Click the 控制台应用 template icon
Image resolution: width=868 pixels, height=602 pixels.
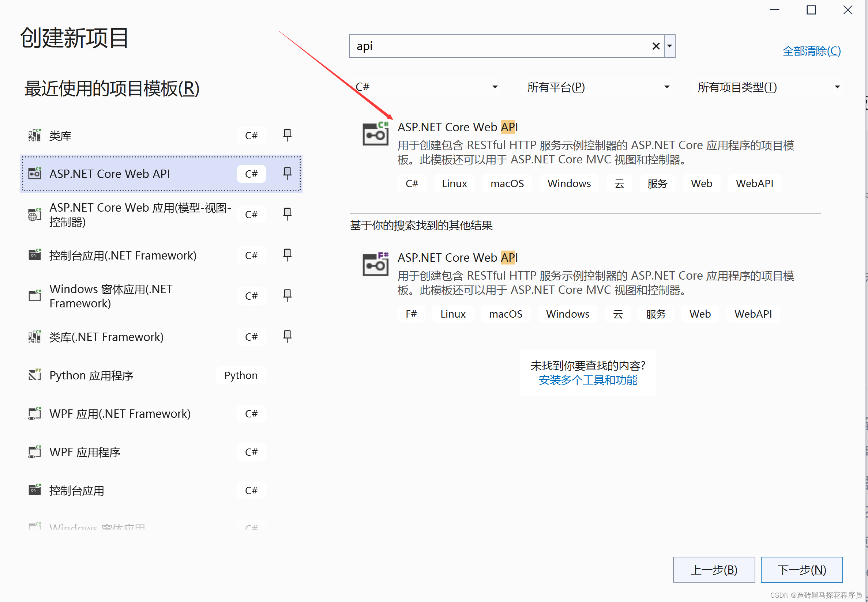pos(34,490)
